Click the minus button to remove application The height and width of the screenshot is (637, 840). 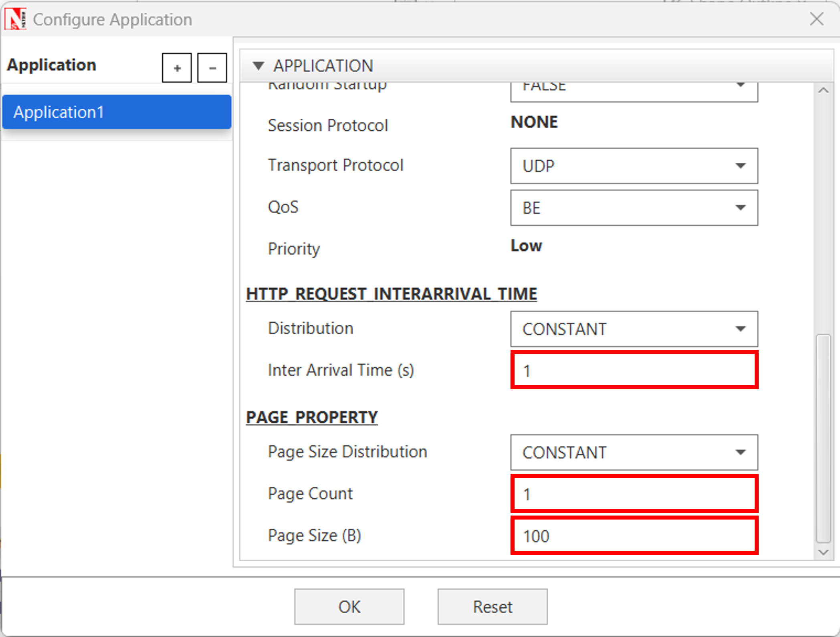[x=212, y=68]
